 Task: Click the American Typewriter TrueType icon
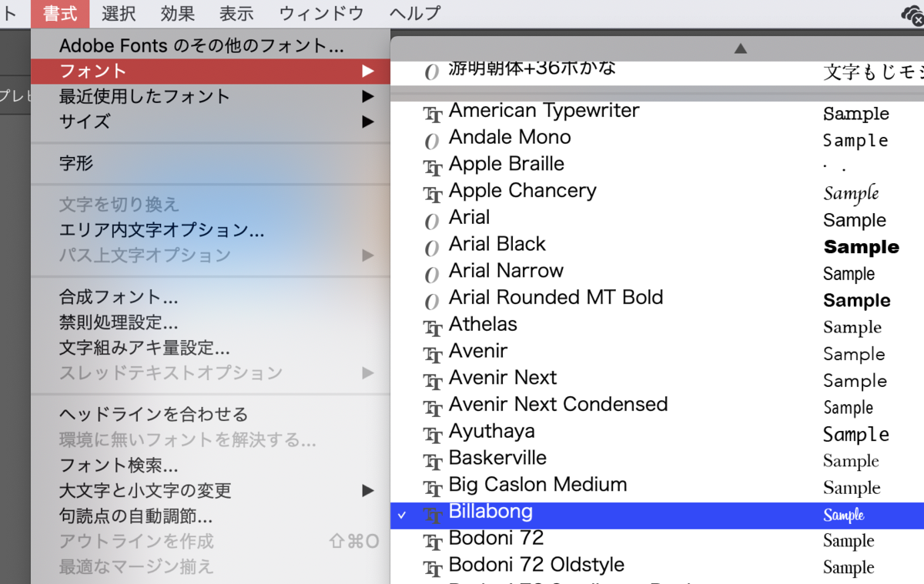coord(433,113)
